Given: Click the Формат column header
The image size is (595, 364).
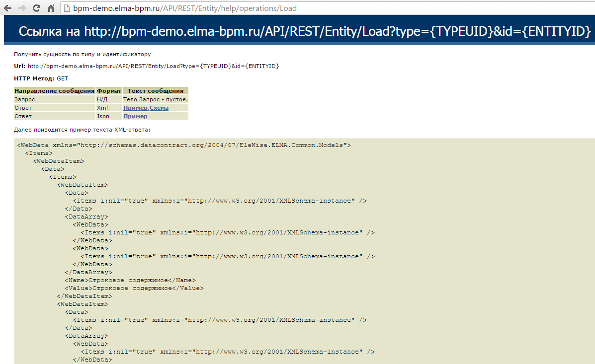Looking at the screenshot, I should point(109,91).
